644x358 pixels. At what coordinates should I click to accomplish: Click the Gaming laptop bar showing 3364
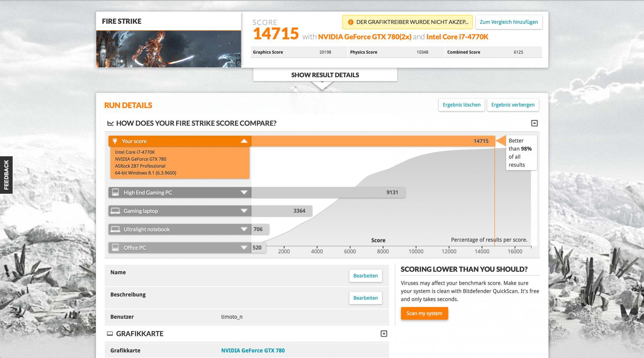282,211
